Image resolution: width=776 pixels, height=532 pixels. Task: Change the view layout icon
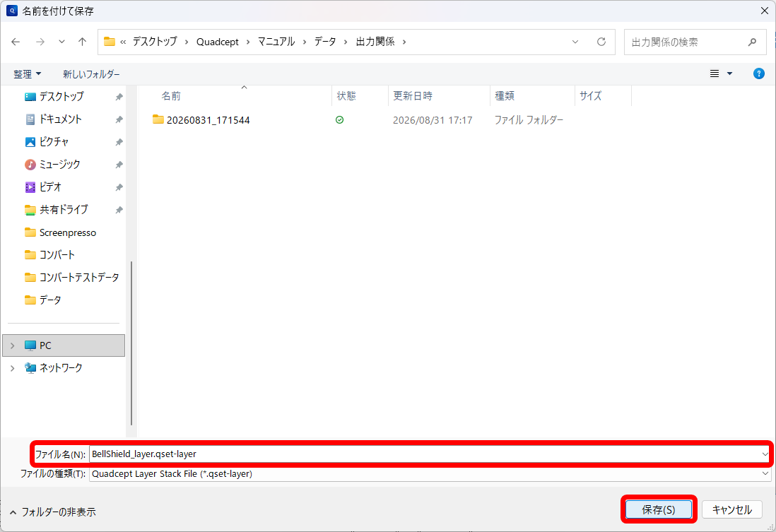715,73
